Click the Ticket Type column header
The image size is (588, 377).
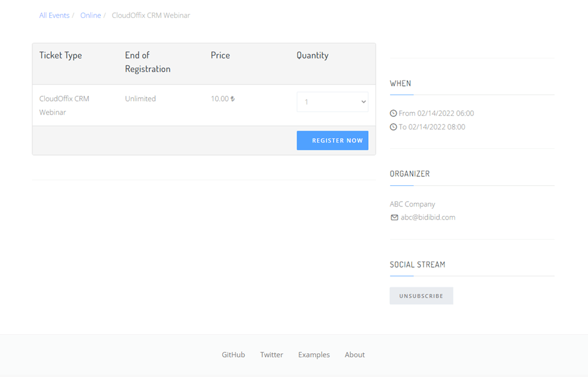[x=60, y=55]
